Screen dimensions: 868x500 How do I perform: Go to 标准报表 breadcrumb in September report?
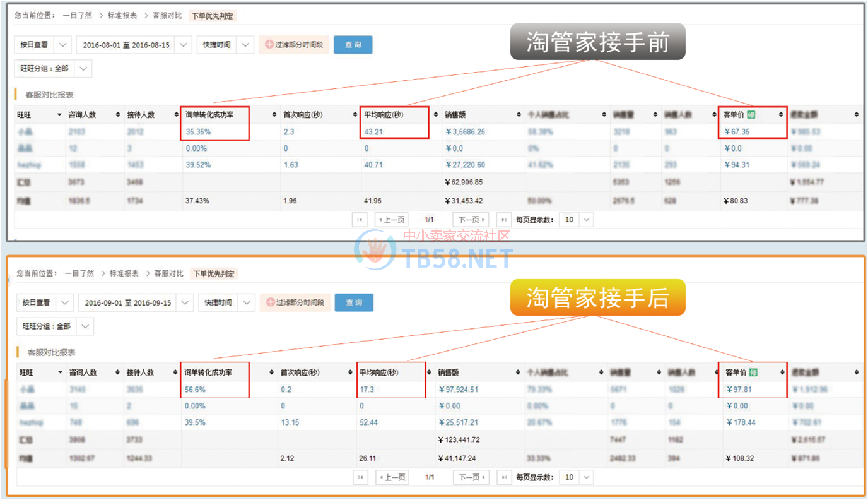[x=124, y=273]
